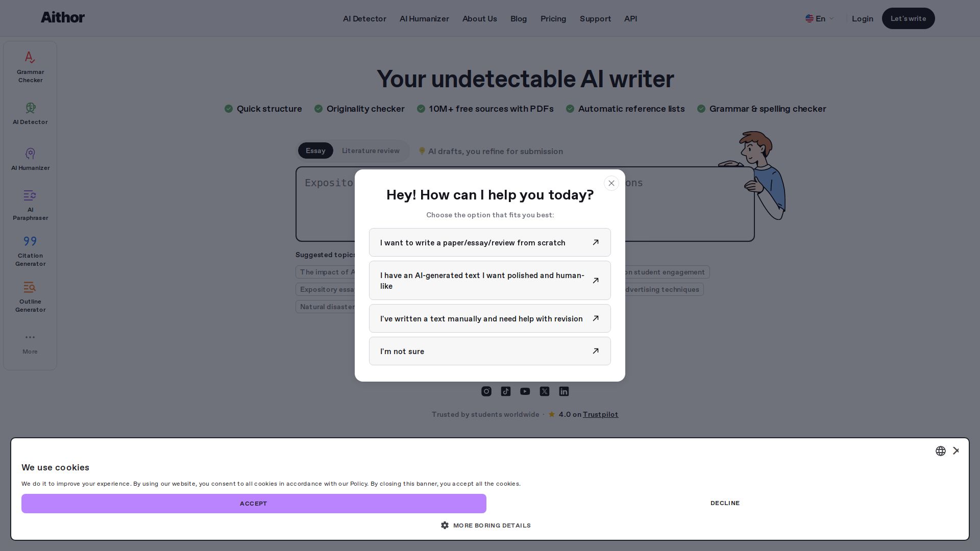The image size is (980, 551).
Task: Open the AI Paraphraser sidebar tool
Action: coord(30,205)
